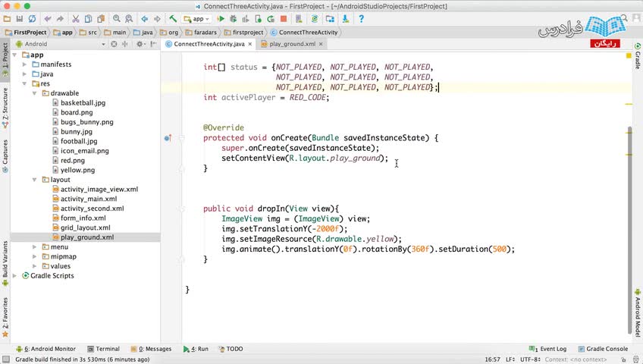Click the Debug app bug icon
The image size is (643, 364).
[x=234, y=19]
